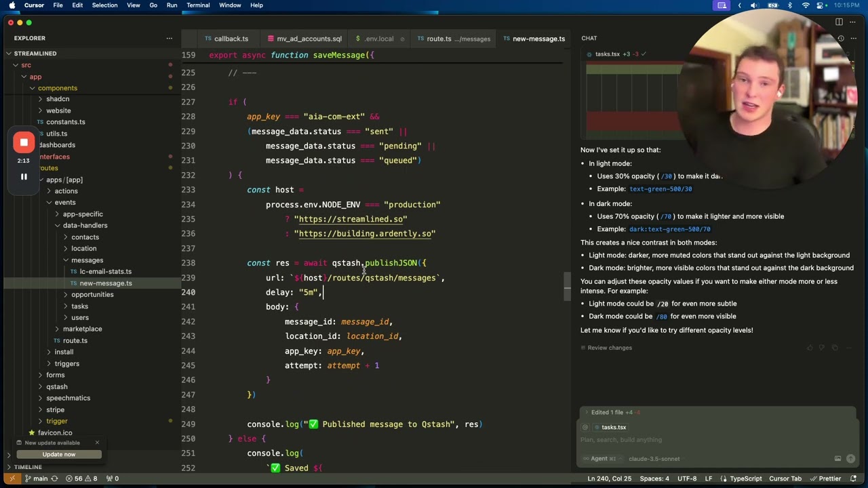
Task: Open the Selection menu
Action: pyautogui.click(x=104, y=5)
